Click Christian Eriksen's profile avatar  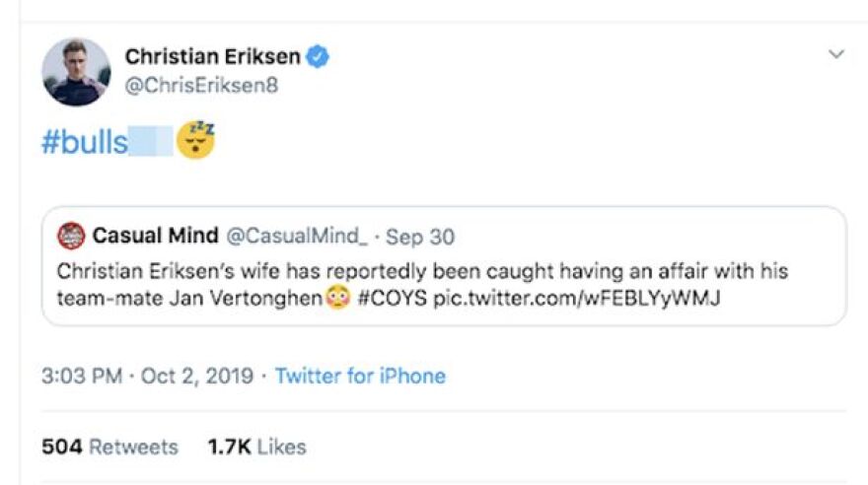[x=76, y=72]
